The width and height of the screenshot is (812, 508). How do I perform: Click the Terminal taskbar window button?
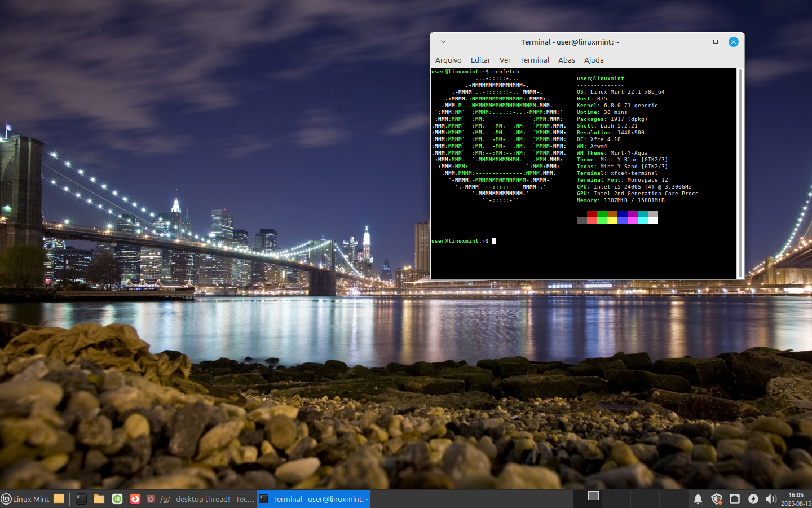tap(314, 499)
